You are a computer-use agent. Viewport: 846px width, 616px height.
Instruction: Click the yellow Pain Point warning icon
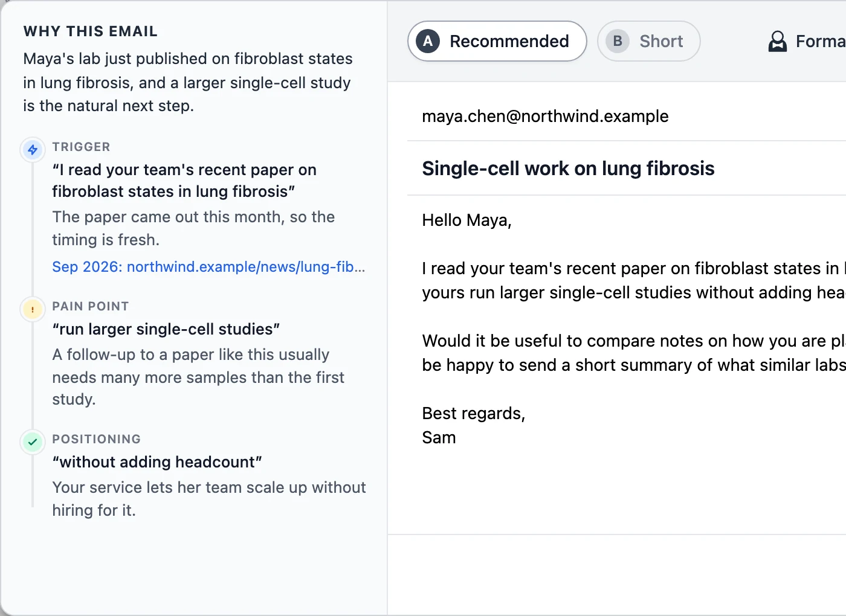(33, 309)
